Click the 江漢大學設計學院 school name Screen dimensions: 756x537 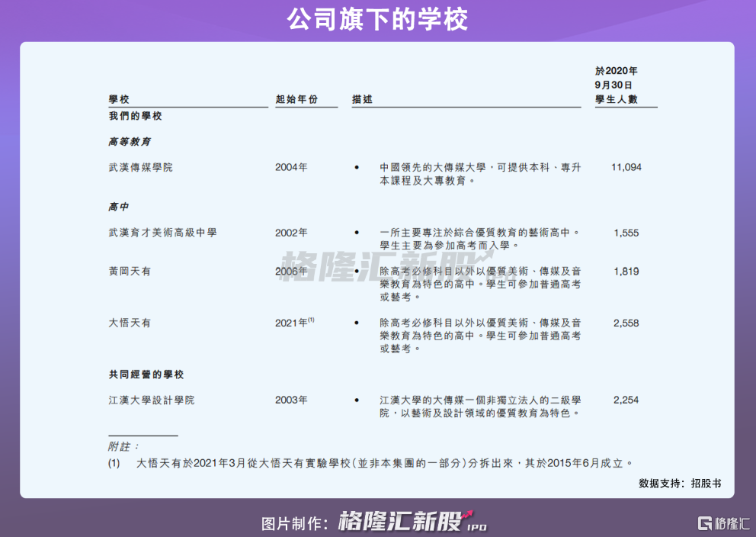click(152, 400)
